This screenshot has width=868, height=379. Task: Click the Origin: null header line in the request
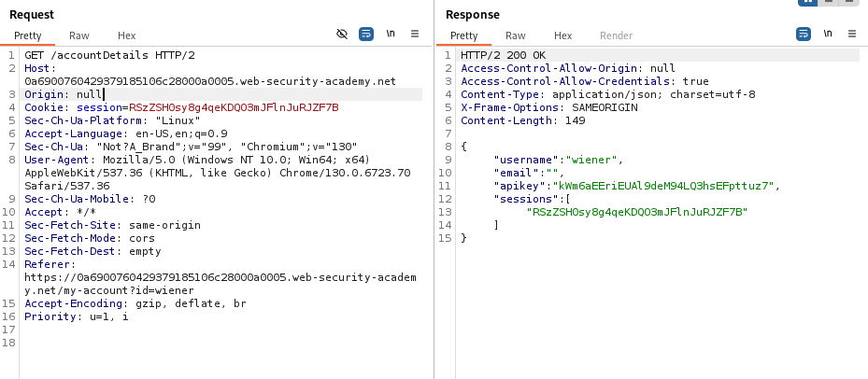point(62,94)
